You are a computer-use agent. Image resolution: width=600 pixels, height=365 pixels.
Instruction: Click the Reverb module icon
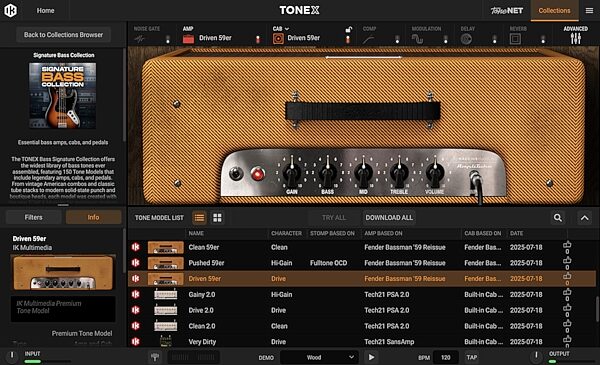[515, 39]
